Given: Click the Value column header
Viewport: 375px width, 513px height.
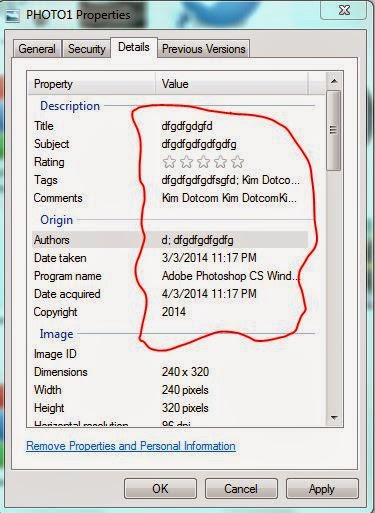Looking at the screenshot, I should click(x=232, y=84).
